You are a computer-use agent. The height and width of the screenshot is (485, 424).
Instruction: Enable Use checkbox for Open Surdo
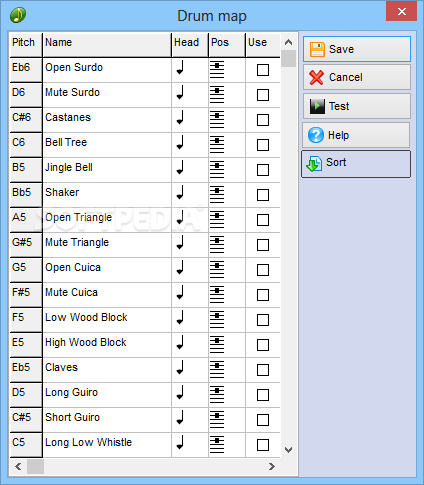pos(263,70)
